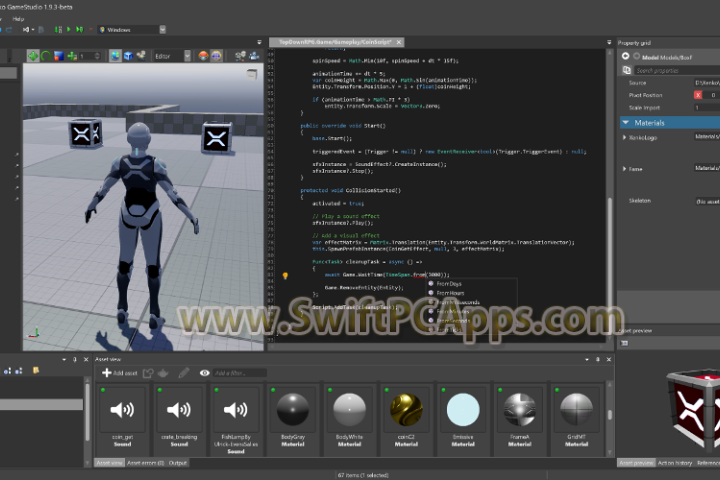The height and width of the screenshot is (480, 720).
Task: Select the red-blue scale gizmo tool
Action: click(x=59, y=56)
